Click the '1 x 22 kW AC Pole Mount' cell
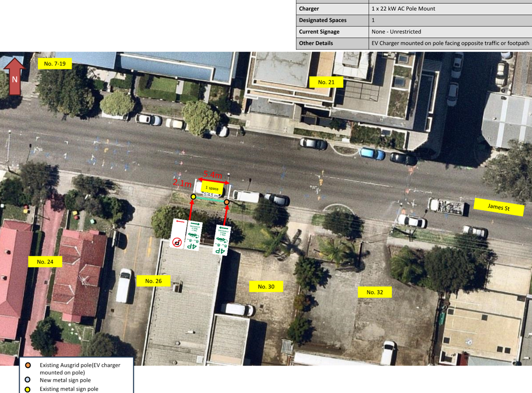The height and width of the screenshot is (393, 532). click(x=403, y=9)
